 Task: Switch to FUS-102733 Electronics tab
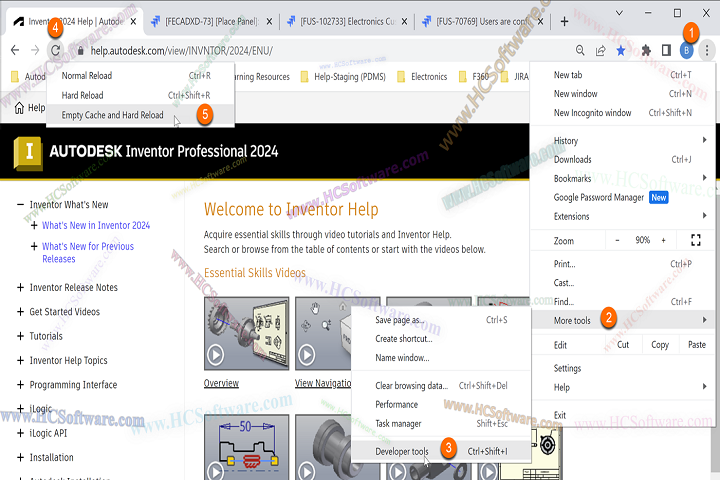(347, 22)
